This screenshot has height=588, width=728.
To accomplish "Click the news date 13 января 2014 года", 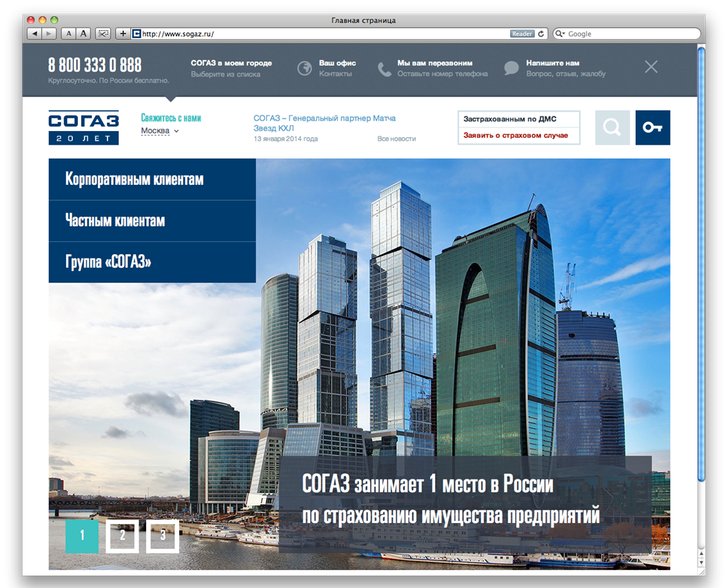I will (x=285, y=139).
